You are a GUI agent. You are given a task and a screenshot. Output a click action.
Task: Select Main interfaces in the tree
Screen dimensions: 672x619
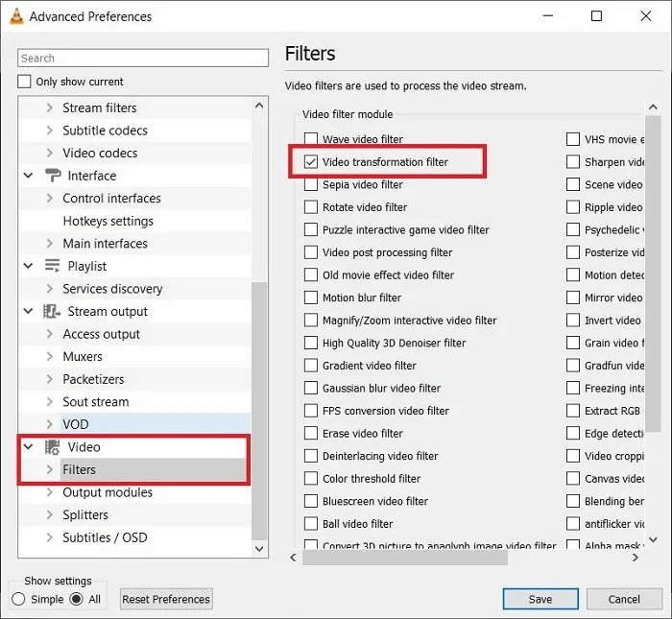105,244
